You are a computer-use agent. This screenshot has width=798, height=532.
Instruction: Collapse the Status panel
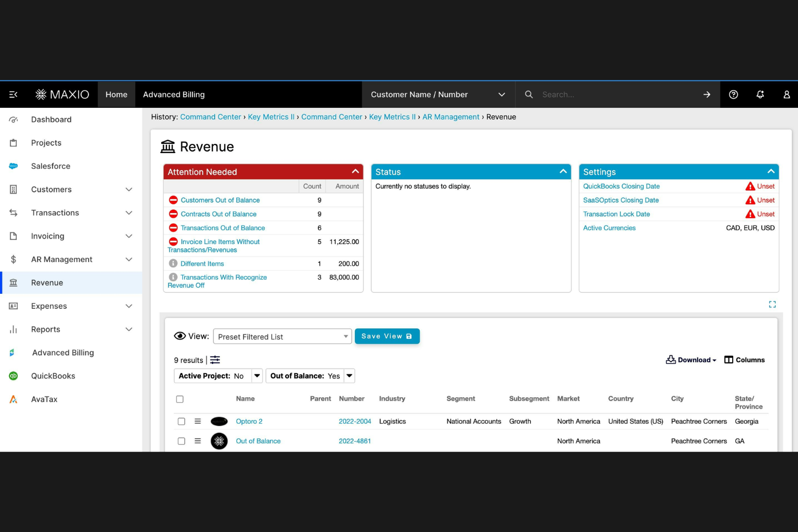point(563,171)
